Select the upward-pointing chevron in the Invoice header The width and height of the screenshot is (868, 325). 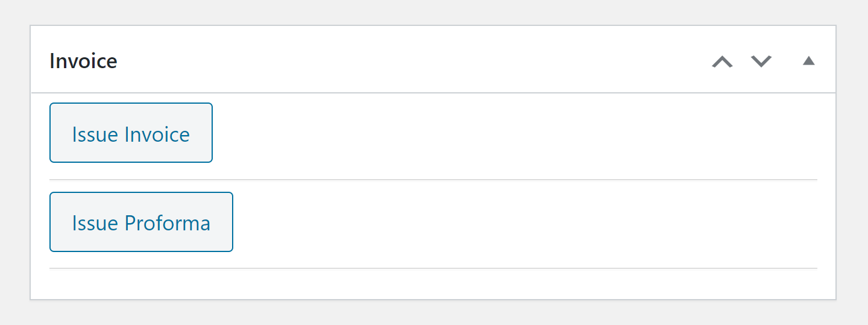click(x=722, y=61)
